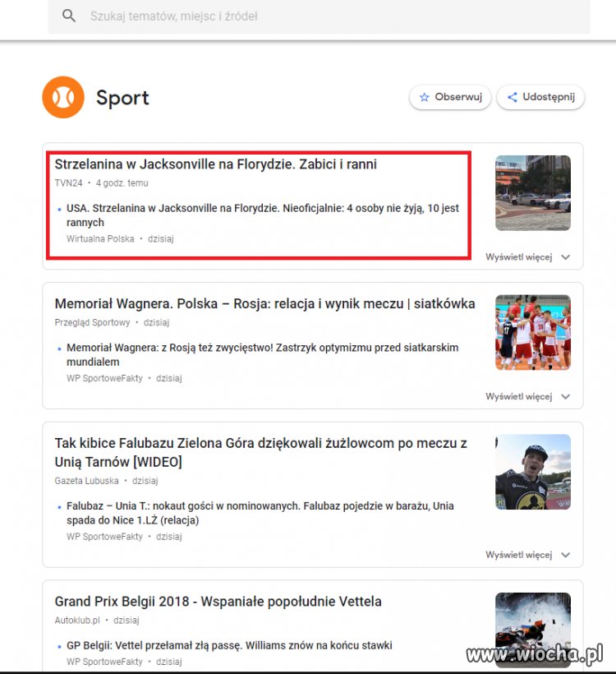Expand Memoriał Wagnera story with chevron
The image size is (616, 674).
[566, 396]
